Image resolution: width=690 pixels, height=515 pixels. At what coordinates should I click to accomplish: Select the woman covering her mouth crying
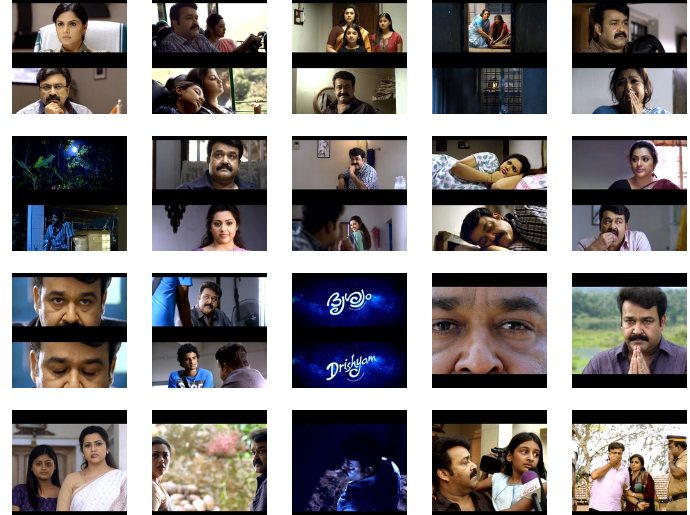(629, 91)
